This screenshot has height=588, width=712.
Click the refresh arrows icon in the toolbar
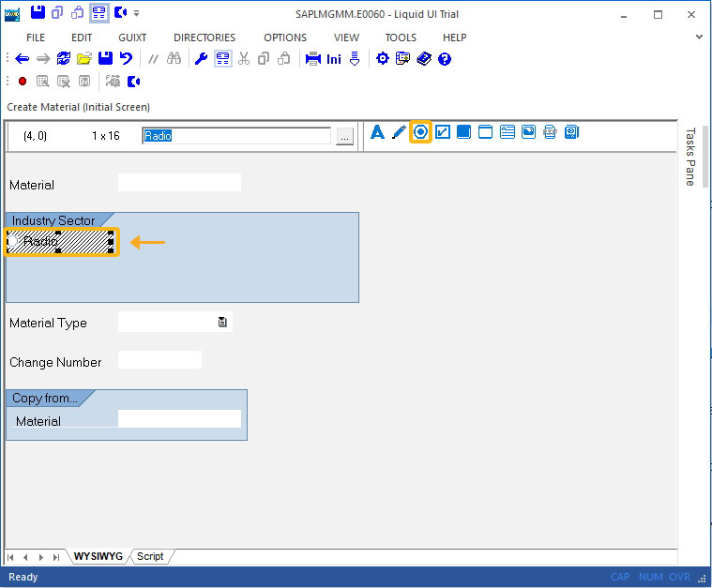pyautogui.click(x=64, y=58)
